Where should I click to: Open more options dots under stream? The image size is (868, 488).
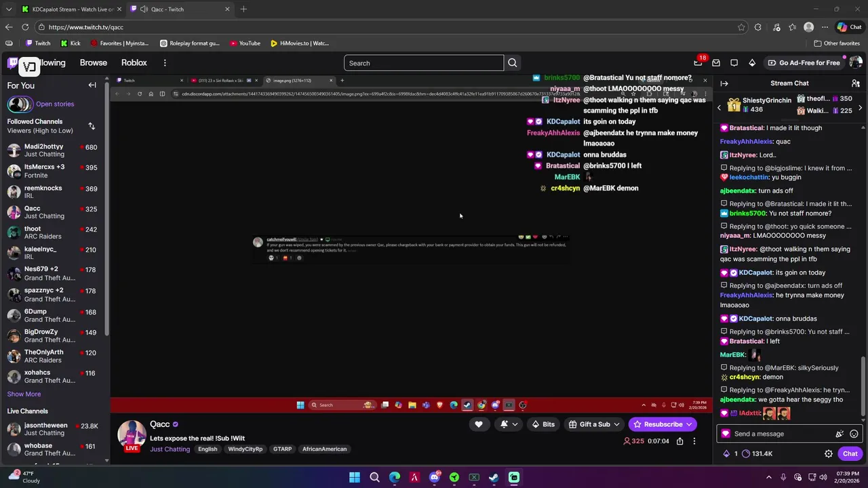694,441
